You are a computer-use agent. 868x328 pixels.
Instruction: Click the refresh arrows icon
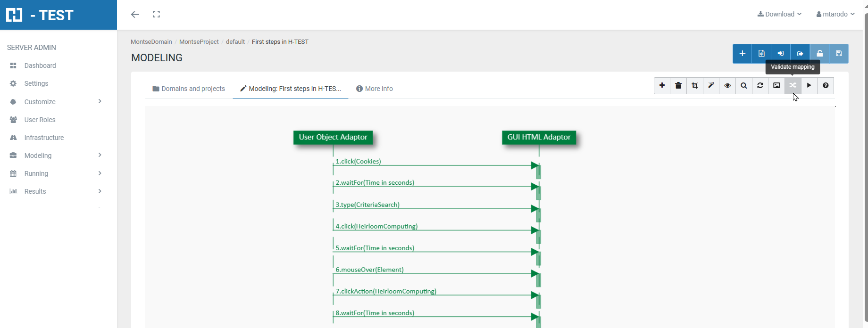click(x=760, y=86)
